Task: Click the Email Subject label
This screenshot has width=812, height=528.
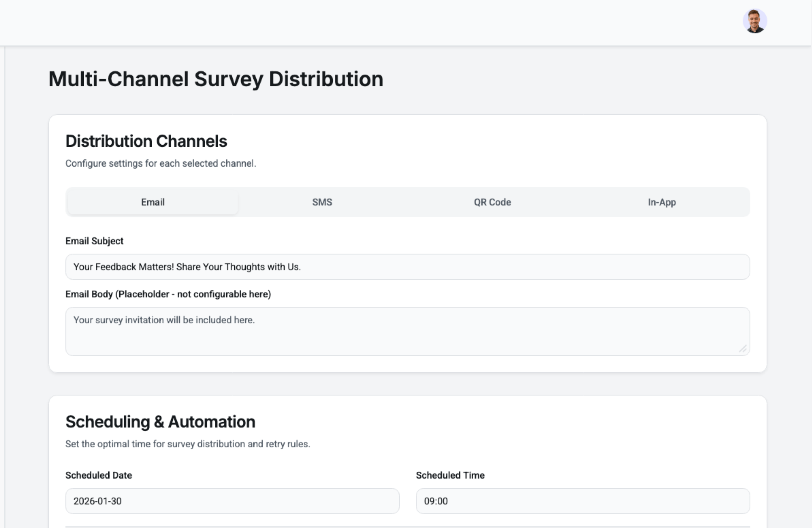Action: click(94, 241)
